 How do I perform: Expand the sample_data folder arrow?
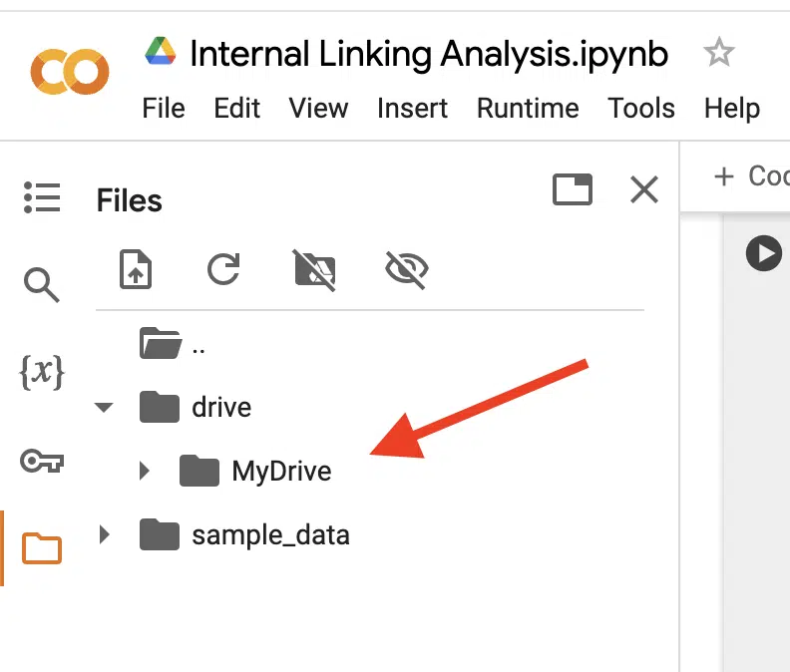105,534
